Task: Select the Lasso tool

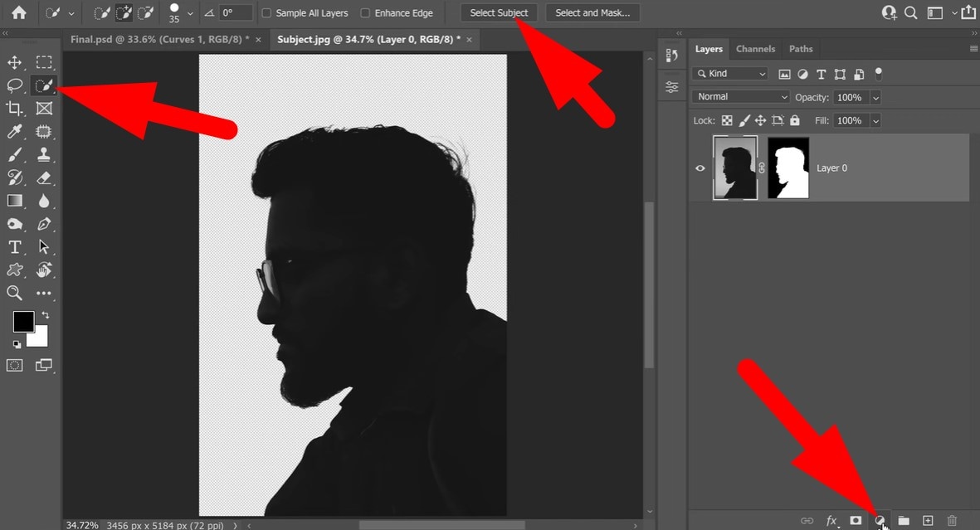Action: click(14, 85)
